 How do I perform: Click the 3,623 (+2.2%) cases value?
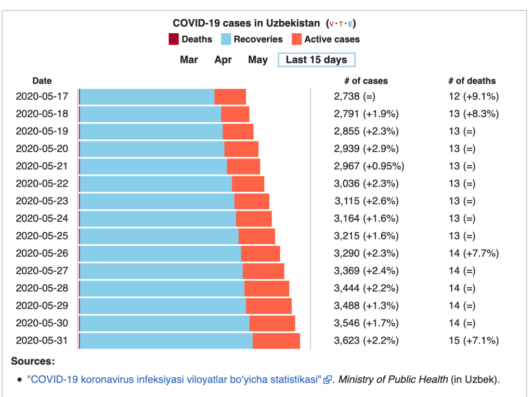pyautogui.click(x=366, y=341)
